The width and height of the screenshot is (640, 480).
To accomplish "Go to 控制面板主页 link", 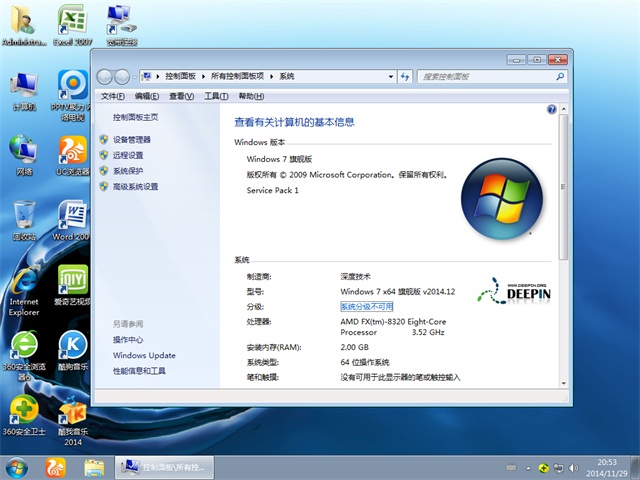I will coord(136,118).
